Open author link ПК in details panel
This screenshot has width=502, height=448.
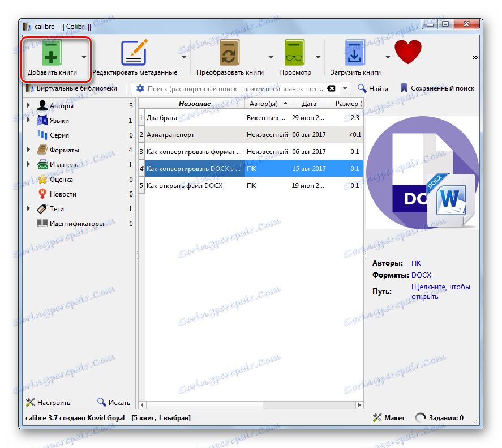pos(416,263)
